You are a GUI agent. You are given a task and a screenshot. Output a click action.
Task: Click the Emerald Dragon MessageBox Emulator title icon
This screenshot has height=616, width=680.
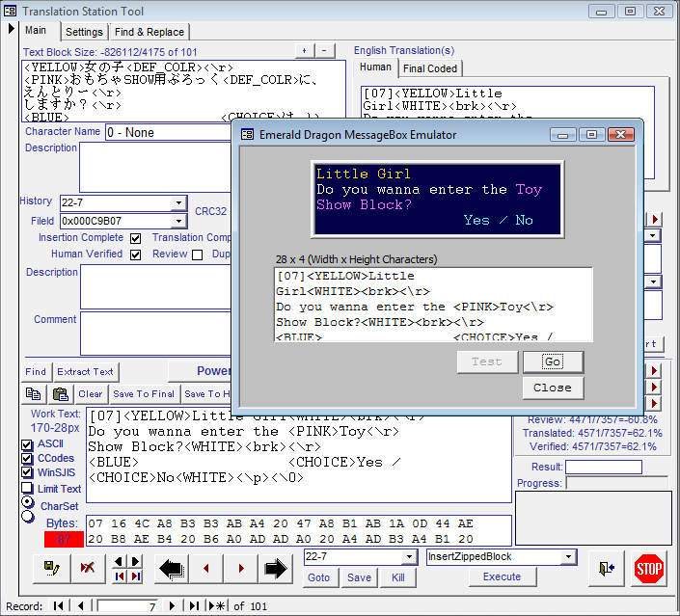247,135
